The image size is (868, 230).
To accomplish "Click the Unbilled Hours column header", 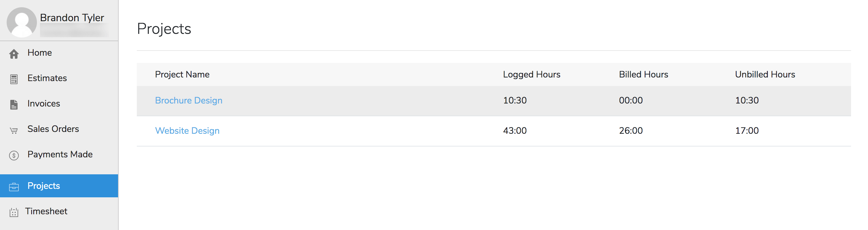I will [765, 74].
